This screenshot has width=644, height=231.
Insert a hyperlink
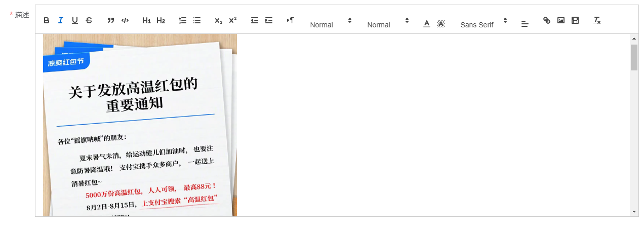click(547, 20)
